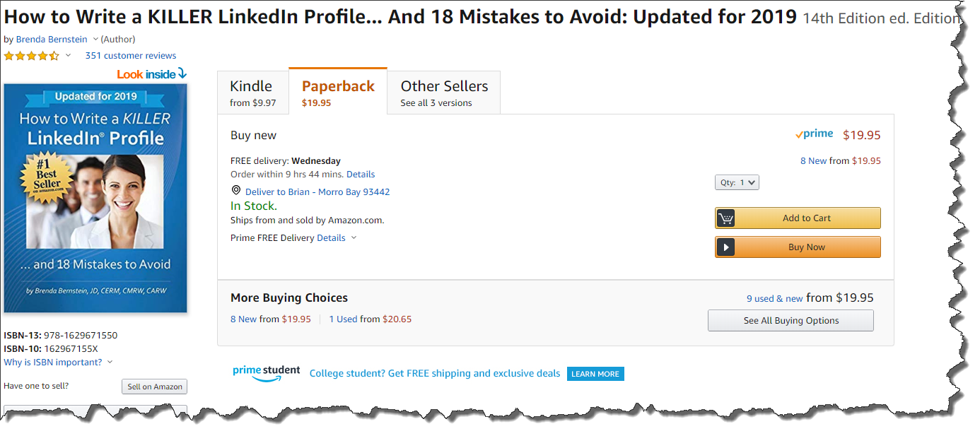This screenshot has width=980, height=436.
Task: Click the shopping cart icon on Add to Cart
Action: [725, 218]
